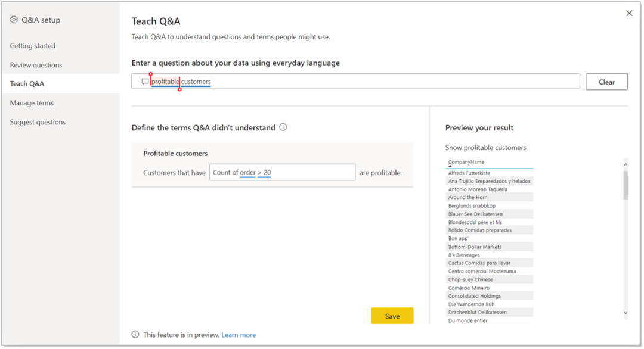644x349 pixels.
Task: Click the question input field
Action: (x=388, y=82)
